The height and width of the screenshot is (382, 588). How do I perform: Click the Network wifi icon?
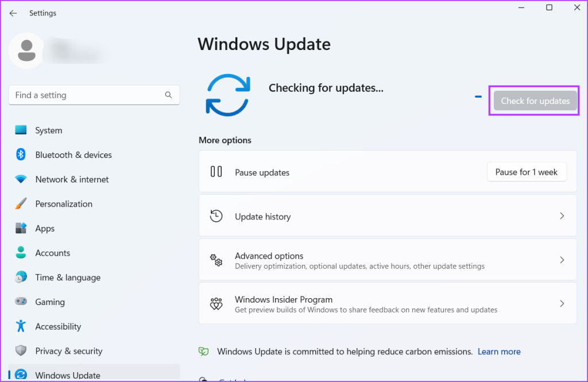(x=21, y=179)
